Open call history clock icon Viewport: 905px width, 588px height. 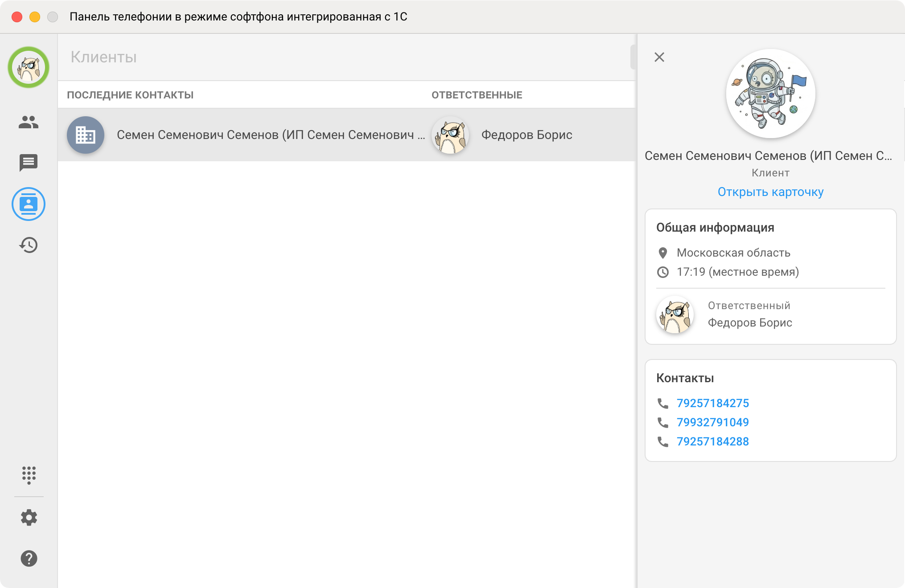[29, 245]
